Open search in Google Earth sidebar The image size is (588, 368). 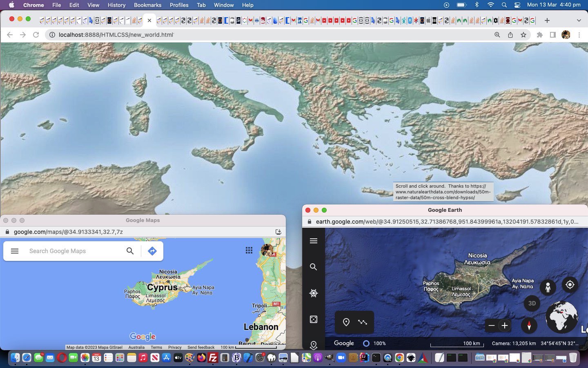coord(314,267)
